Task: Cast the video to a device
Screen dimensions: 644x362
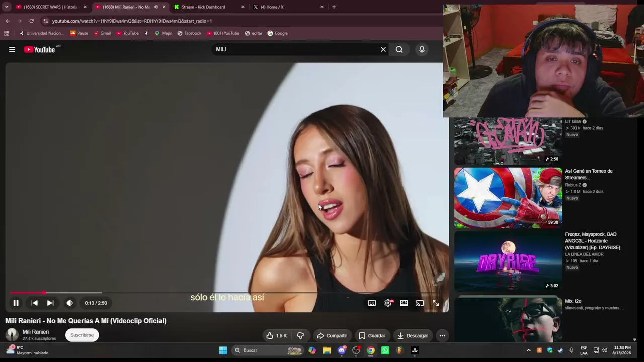Action: click(x=420, y=303)
